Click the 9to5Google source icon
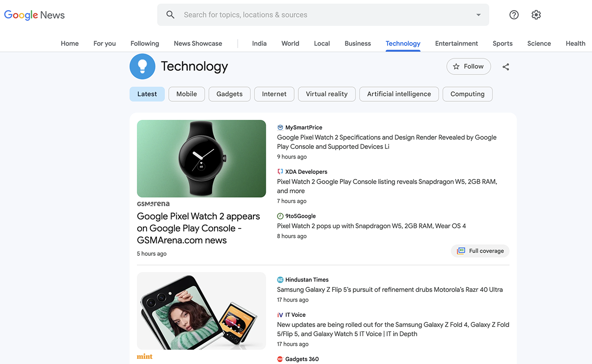Screen dimensions: 592x364 [x=280, y=216]
